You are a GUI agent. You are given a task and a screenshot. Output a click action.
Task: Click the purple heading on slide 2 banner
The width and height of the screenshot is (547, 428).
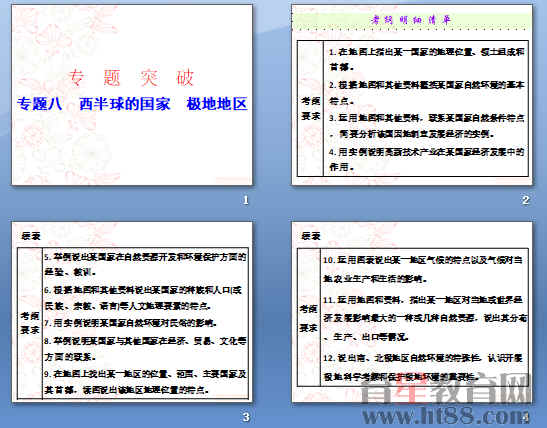412,20
